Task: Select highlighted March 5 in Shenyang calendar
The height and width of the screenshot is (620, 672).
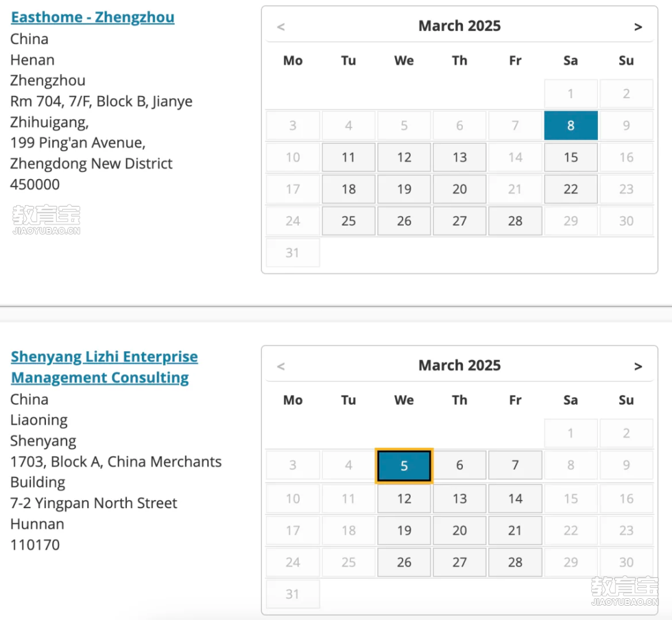Action: [x=404, y=466]
